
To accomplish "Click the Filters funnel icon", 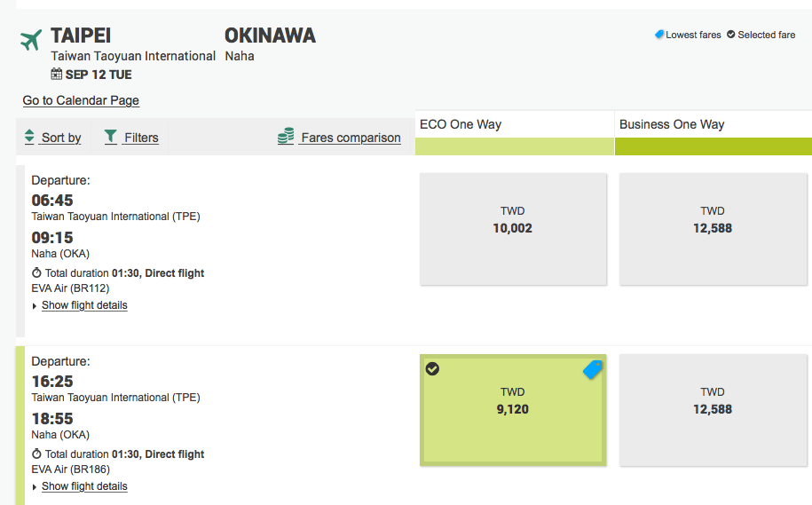I will [111, 137].
